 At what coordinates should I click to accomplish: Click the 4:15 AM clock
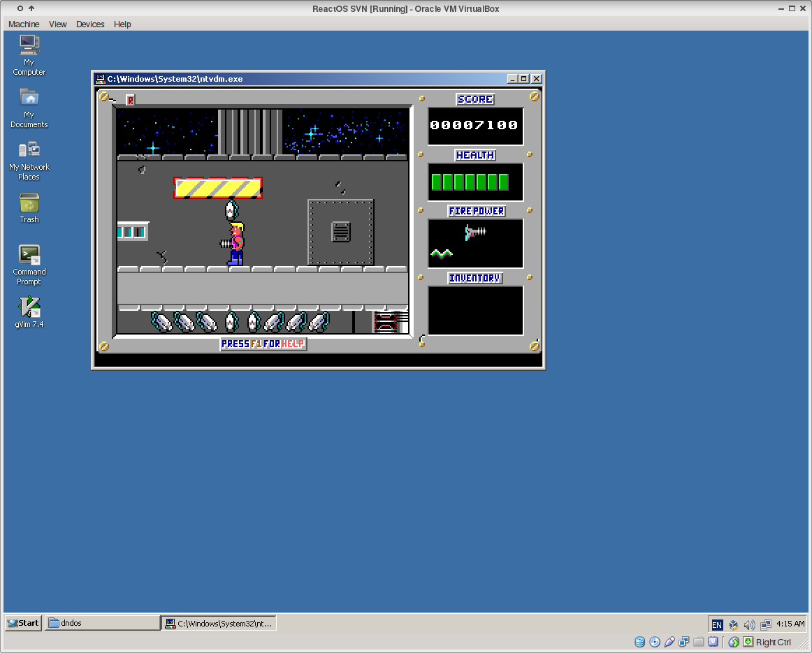[790, 624]
